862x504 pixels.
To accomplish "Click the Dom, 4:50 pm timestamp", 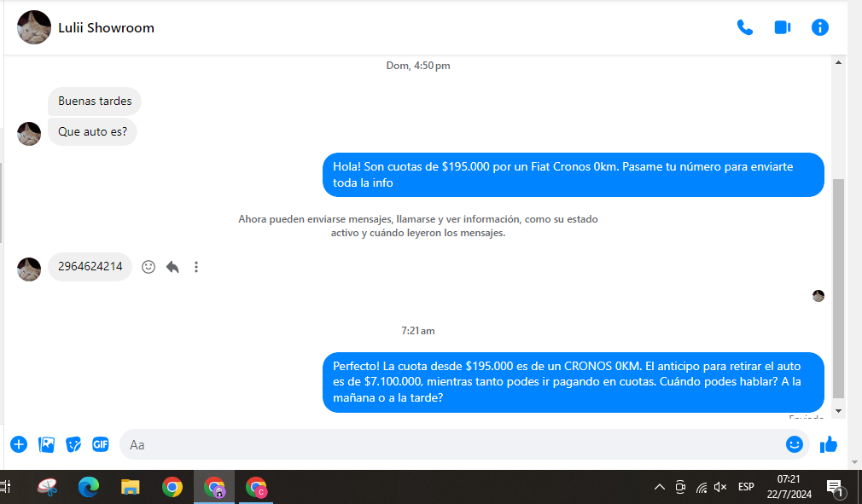I will point(418,66).
